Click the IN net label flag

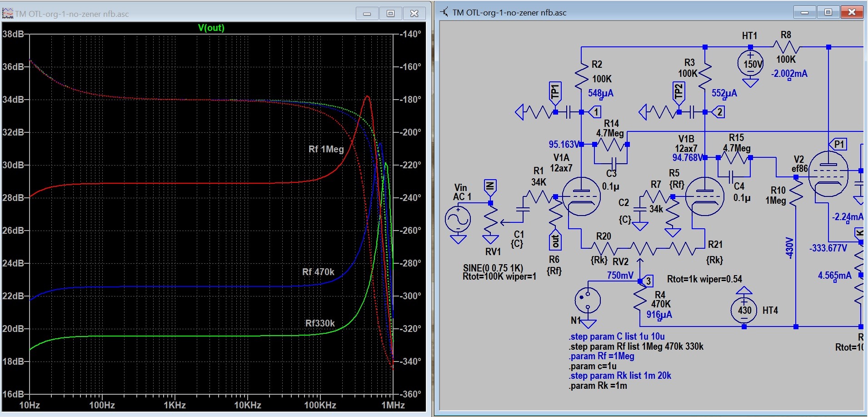coord(490,186)
